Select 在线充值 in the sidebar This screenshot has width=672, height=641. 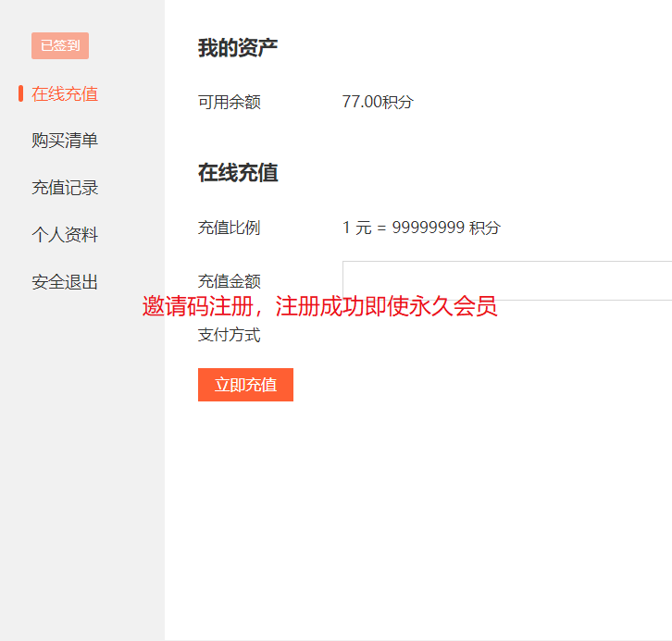65,93
